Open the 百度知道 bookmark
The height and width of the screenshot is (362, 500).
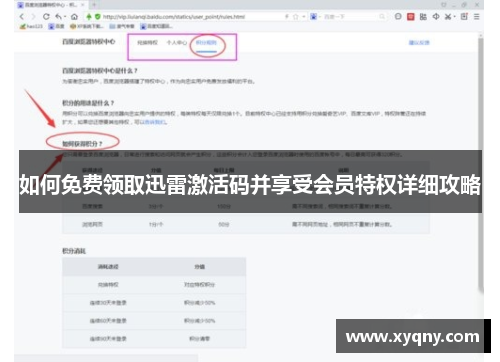(x=156, y=26)
